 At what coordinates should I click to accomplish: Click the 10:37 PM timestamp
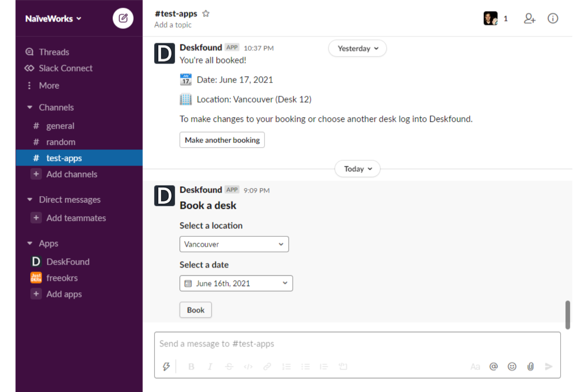[259, 48]
